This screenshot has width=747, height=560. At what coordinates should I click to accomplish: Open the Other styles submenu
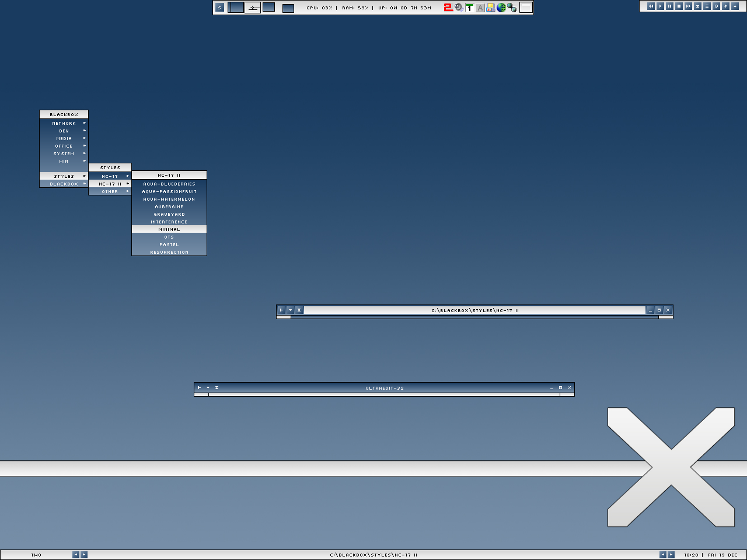pyautogui.click(x=110, y=192)
